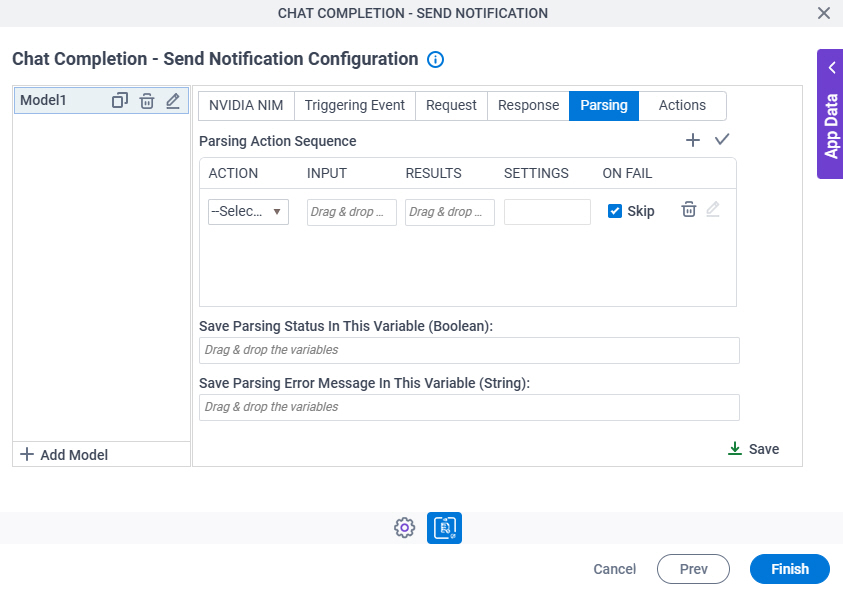Delete the parsing action row
The image size is (843, 592).
pyautogui.click(x=689, y=209)
